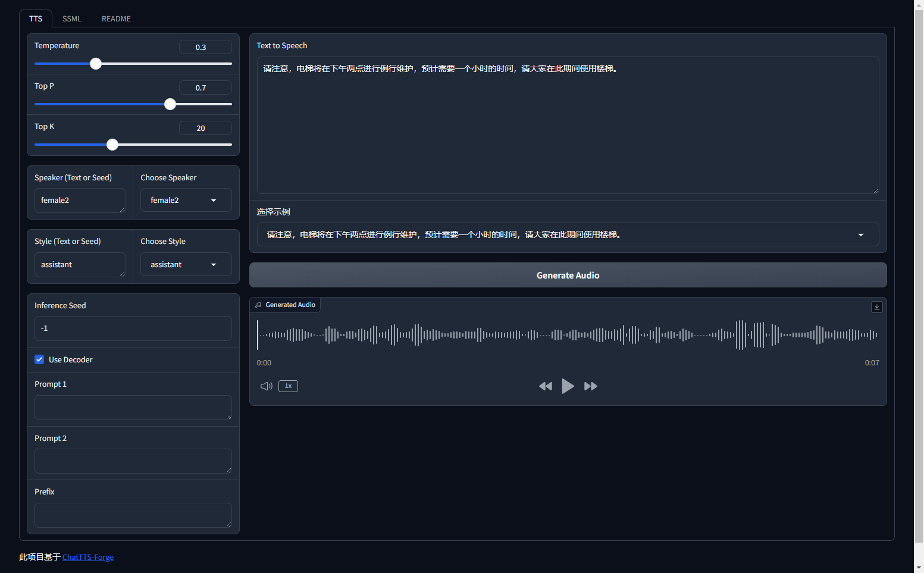The width and height of the screenshot is (924, 573).
Task: Click the Text to Speech resize handle
Action: click(x=875, y=190)
